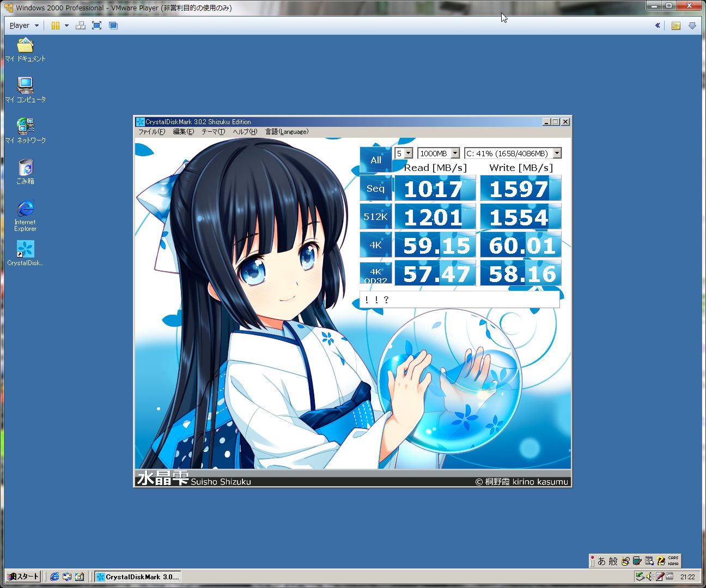The image size is (706, 588).
Task: Run all benchmarks with the All button
Action: (376, 160)
